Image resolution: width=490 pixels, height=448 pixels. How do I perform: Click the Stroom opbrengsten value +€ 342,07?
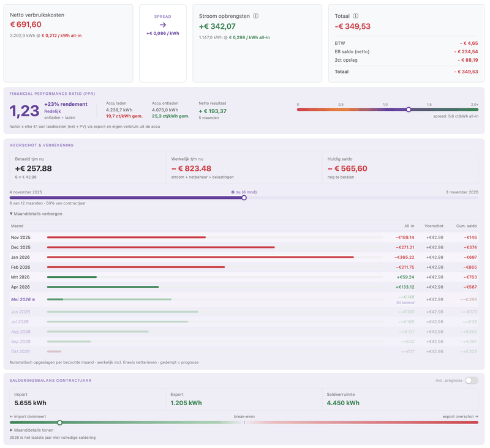click(x=217, y=26)
